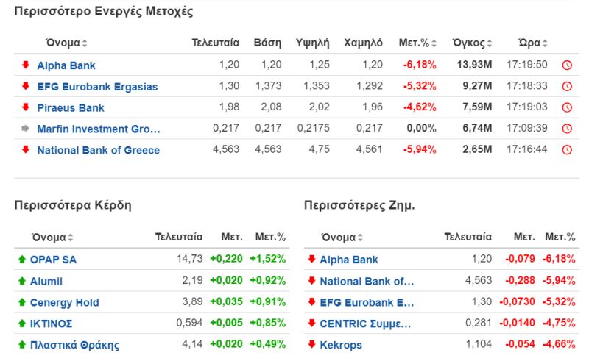This screenshot has height=364, width=589.
Task: Sort gainers table by Όνομα header
Action: coord(52,238)
